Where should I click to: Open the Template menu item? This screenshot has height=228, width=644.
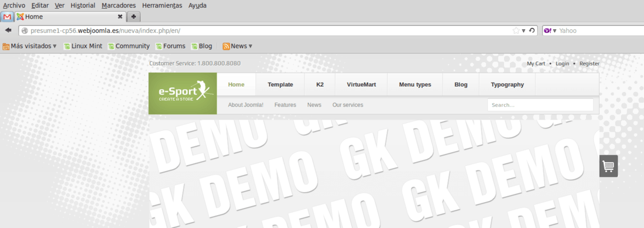[x=280, y=84]
